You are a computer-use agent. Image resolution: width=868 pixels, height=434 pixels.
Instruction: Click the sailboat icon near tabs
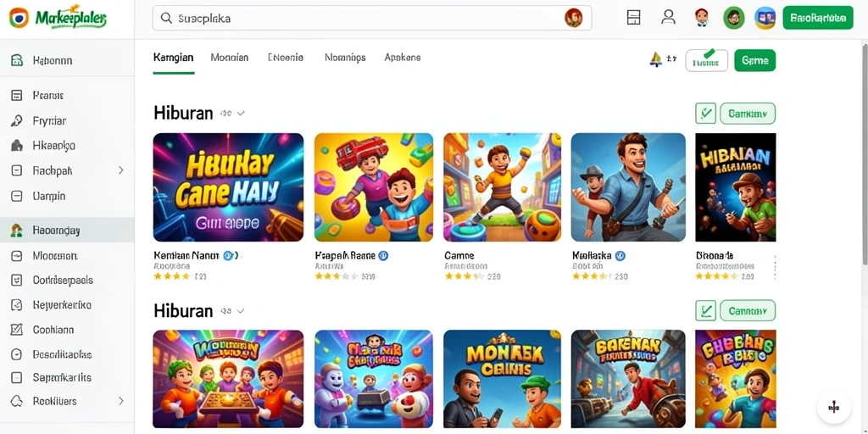(x=655, y=60)
